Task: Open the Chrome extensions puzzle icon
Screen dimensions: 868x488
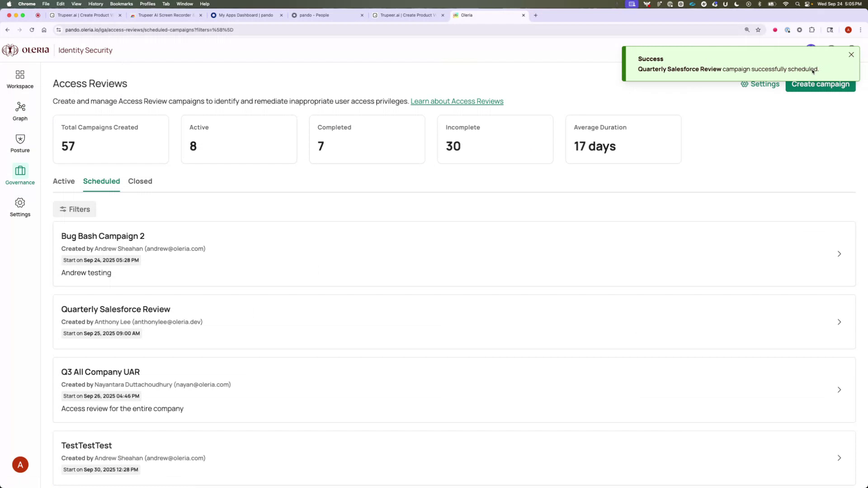Action: tap(812, 30)
